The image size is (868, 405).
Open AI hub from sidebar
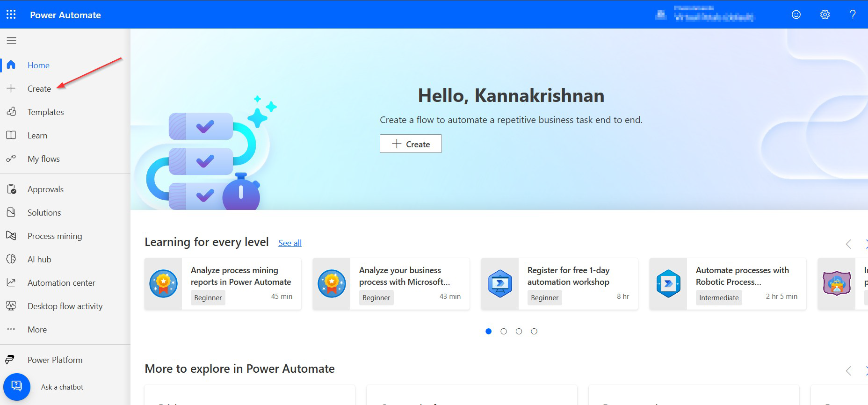[39, 259]
